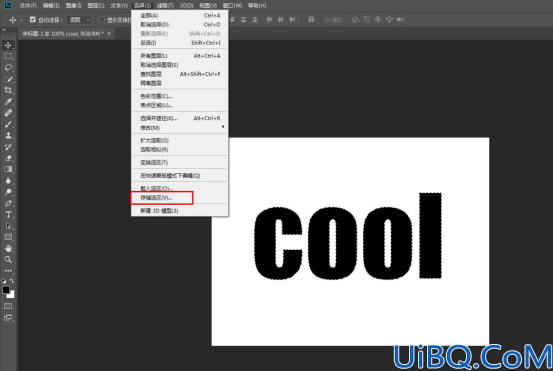Choose 色彩范围(C)... menu item
Image resolution: width=553 pixels, height=371 pixels.
pos(180,96)
